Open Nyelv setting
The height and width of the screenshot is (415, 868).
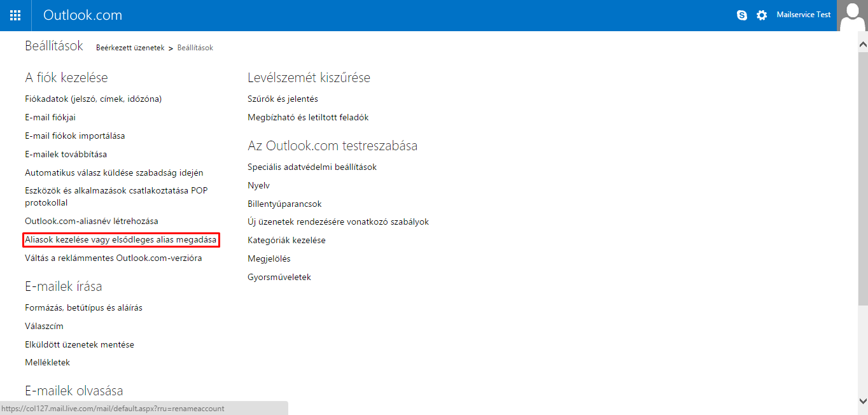point(258,185)
